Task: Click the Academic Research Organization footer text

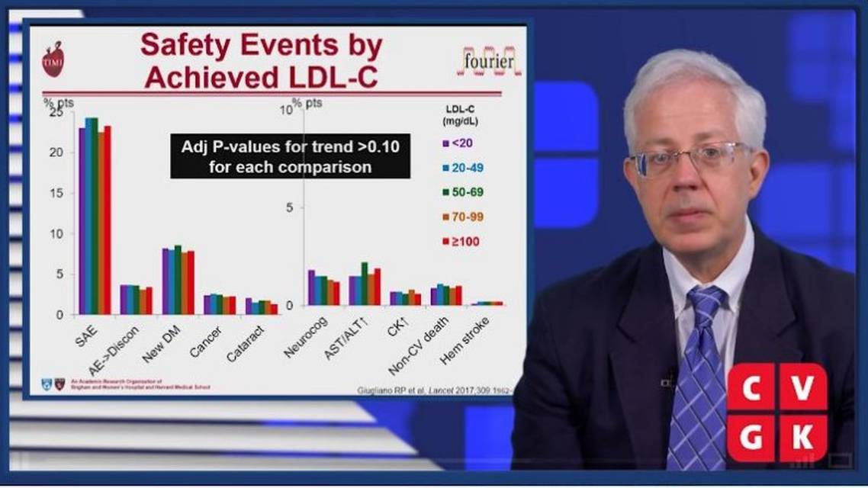Action: (x=139, y=384)
